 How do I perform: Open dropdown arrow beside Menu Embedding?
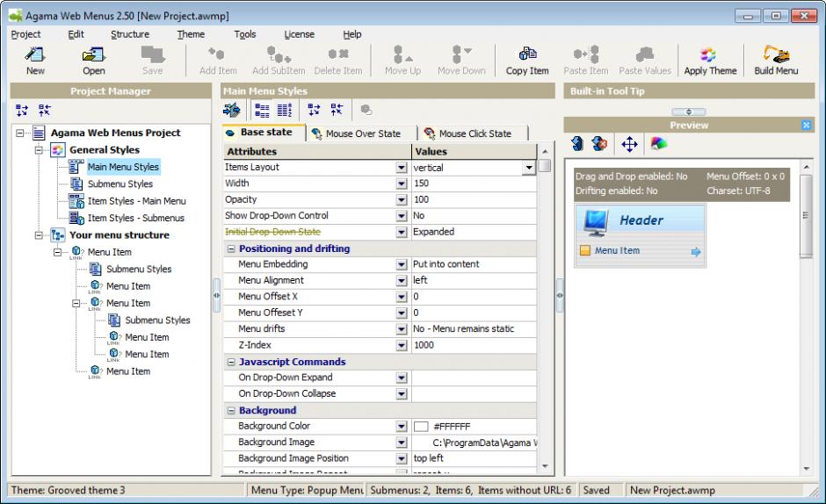(402, 264)
